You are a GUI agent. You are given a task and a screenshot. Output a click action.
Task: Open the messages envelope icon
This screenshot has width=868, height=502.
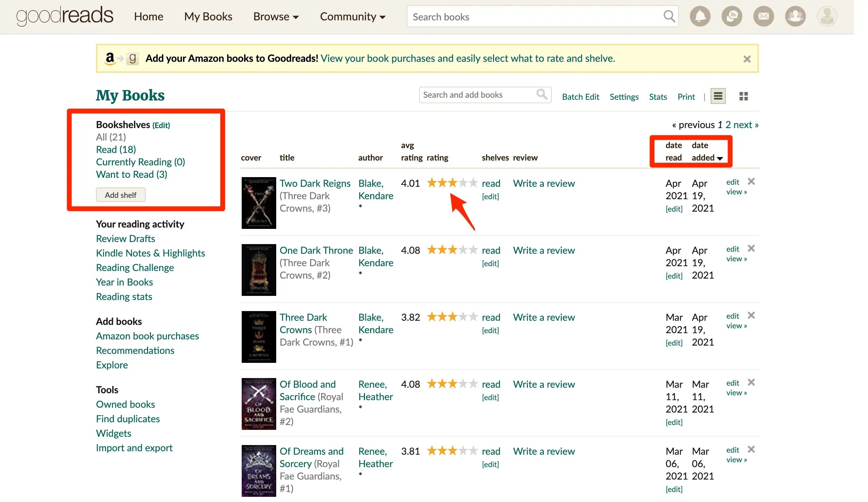click(x=763, y=16)
